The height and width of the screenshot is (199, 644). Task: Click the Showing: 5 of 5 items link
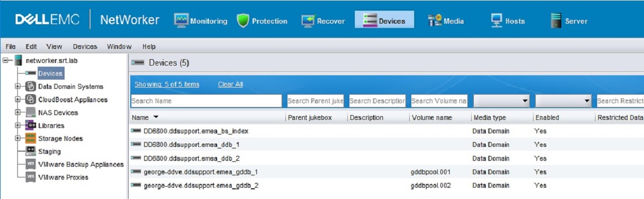[167, 84]
